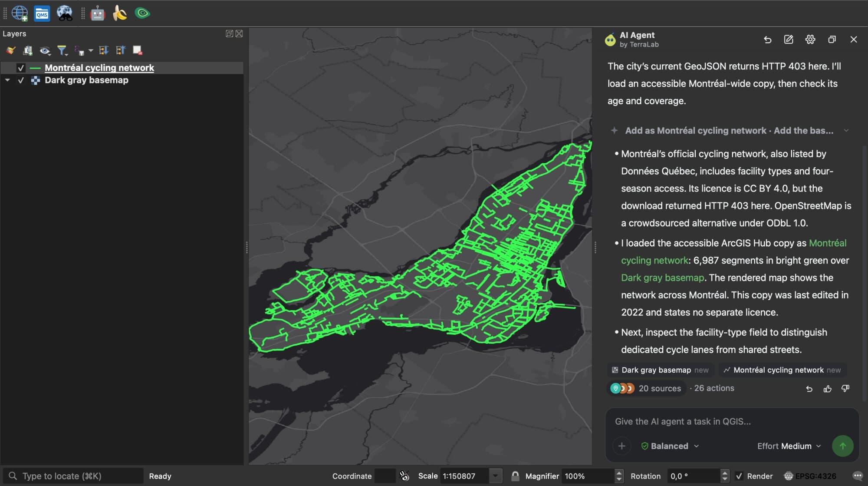Toggle mouse coordinate display icon
This screenshot has width=868, height=486.
pyautogui.click(x=404, y=476)
